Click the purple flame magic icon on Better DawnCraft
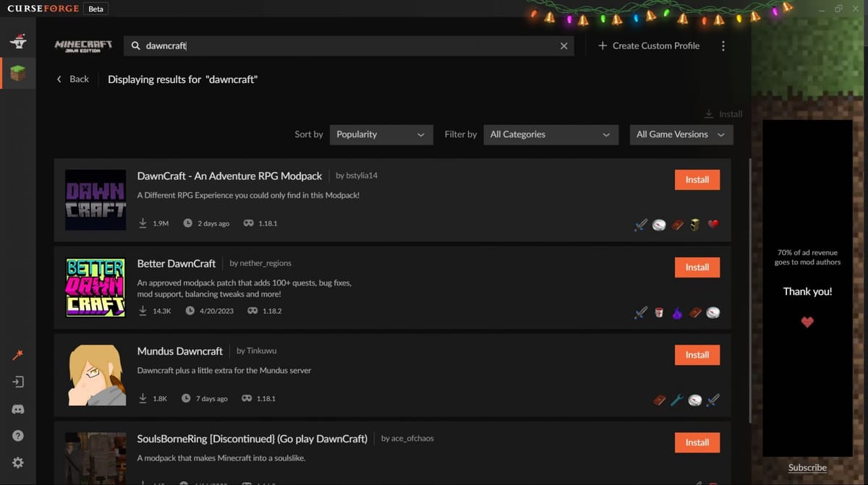The height and width of the screenshot is (485, 868). pyautogui.click(x=677, y=312)
